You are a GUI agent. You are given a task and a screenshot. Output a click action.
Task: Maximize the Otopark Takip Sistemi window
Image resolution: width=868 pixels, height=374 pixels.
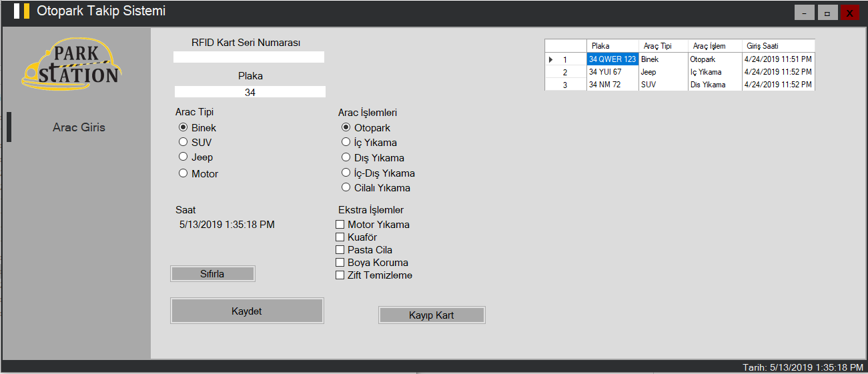(x=828, y=13)
